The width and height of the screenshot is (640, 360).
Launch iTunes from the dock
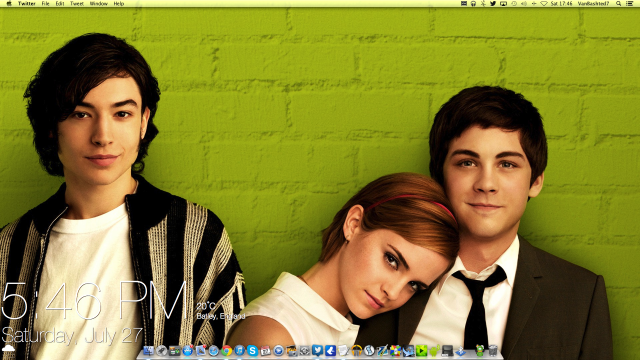(240, 351)
